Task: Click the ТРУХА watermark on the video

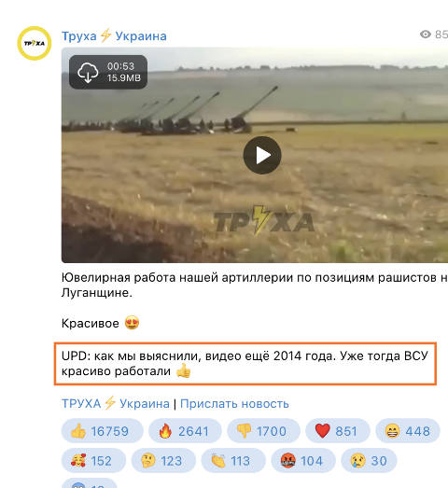Action: 264,220
